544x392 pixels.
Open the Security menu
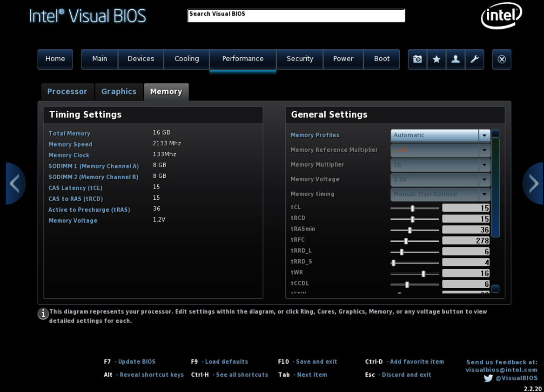pos(300,59)
